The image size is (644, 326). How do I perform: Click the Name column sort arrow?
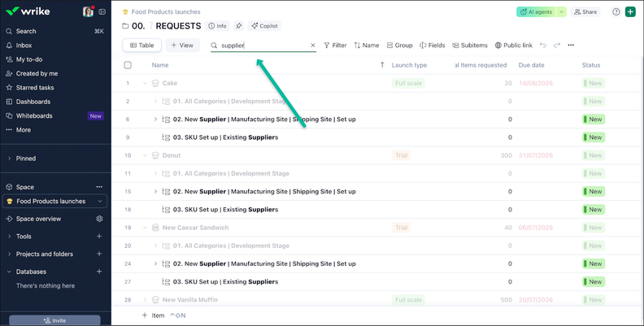(x=382, y=65)
